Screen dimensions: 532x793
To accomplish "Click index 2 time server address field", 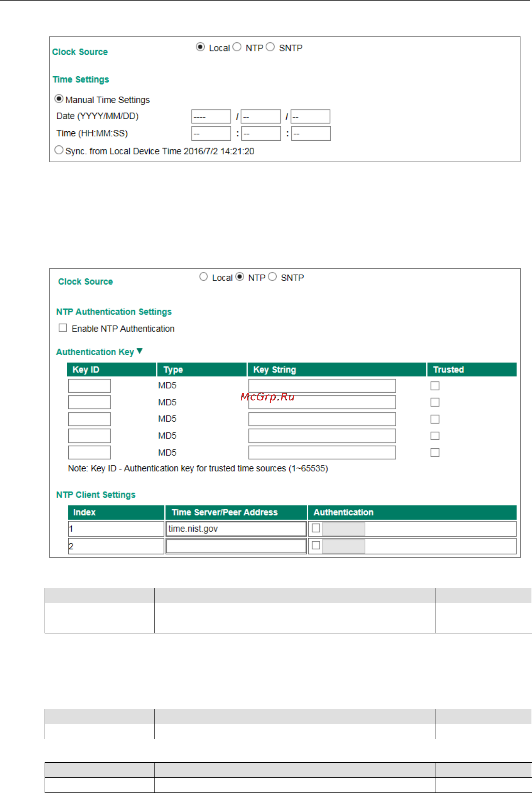I will (236, 546).
